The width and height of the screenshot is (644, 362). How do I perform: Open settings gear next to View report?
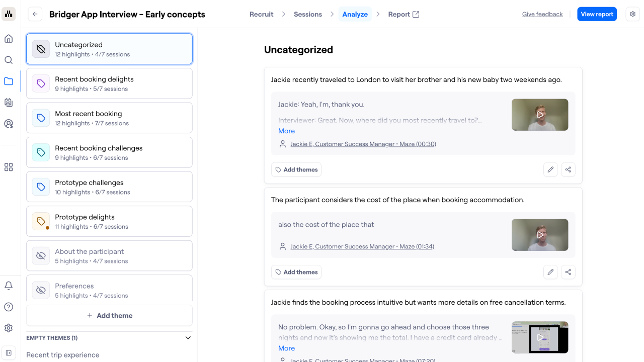(633, 14)
